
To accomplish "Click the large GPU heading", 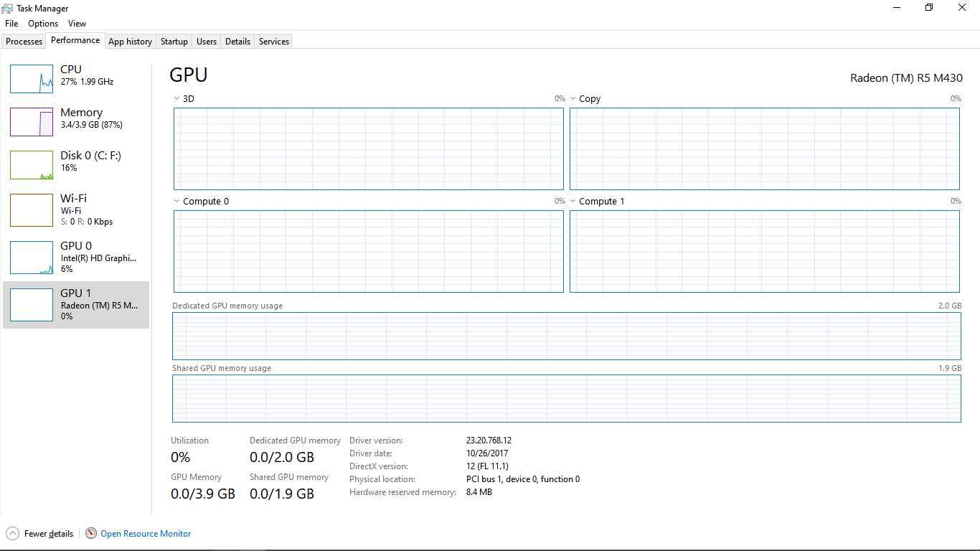I will [x=189, y=75].
